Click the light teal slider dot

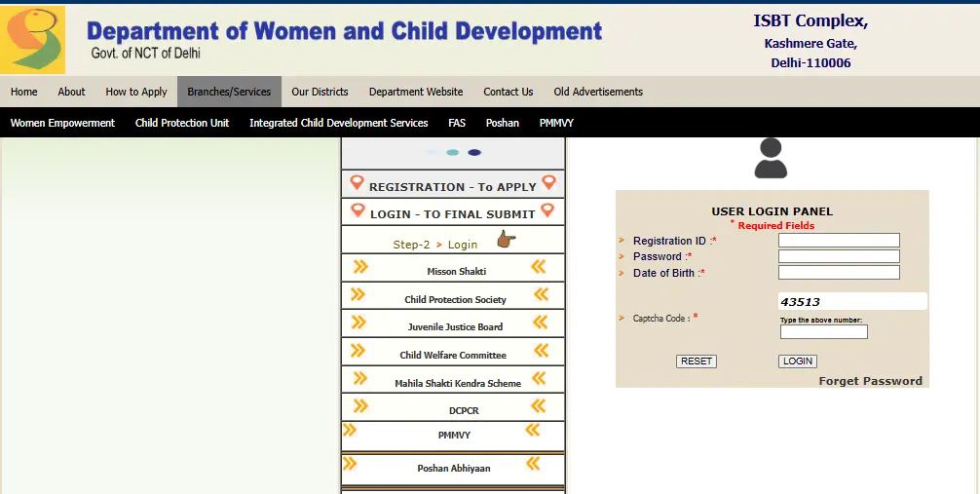click(x=453, y=153)
